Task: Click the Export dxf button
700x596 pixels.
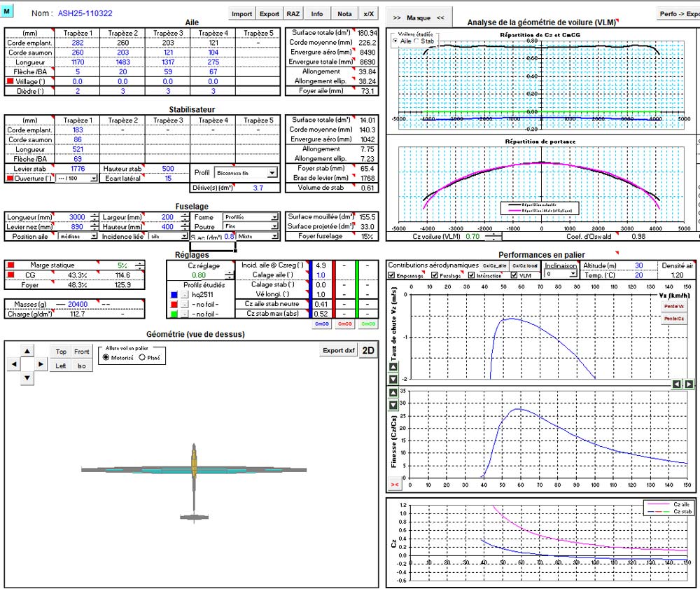Action: (x=339, y=350)
